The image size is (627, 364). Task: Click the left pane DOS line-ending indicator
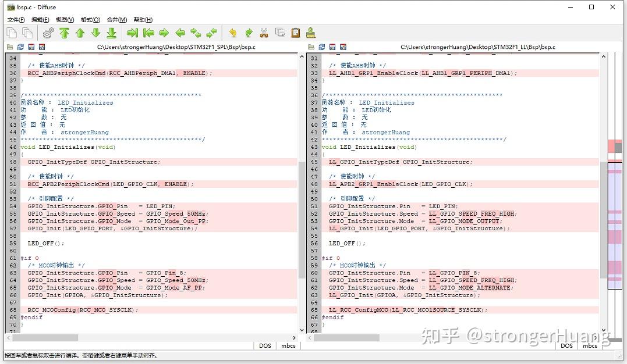click(265, 345)
